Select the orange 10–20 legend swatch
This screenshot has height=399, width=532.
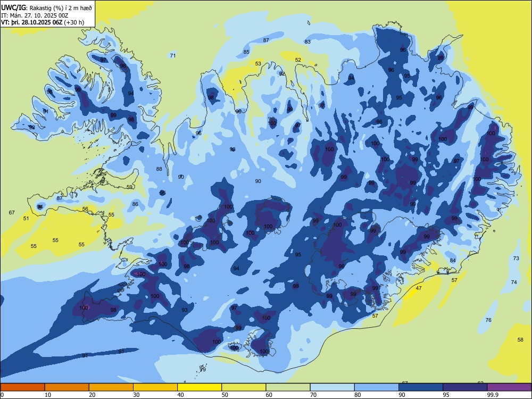[x=67, y=387]
